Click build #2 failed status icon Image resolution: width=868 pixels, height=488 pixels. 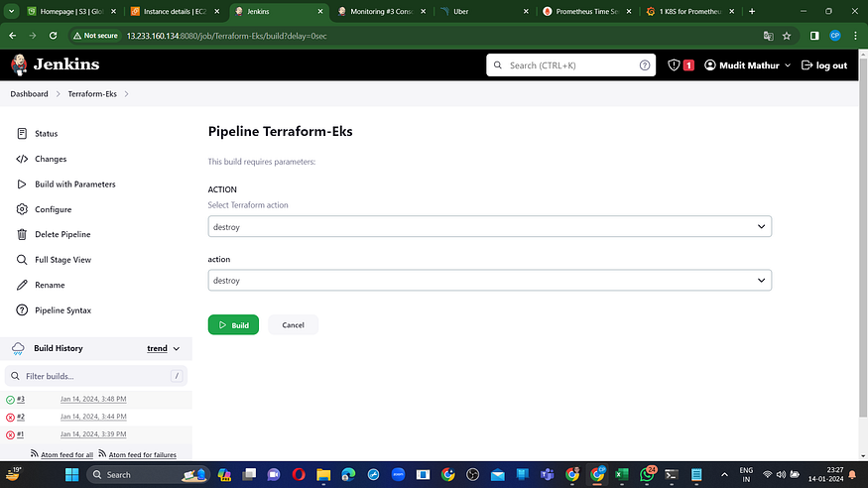tap(10, 418)
